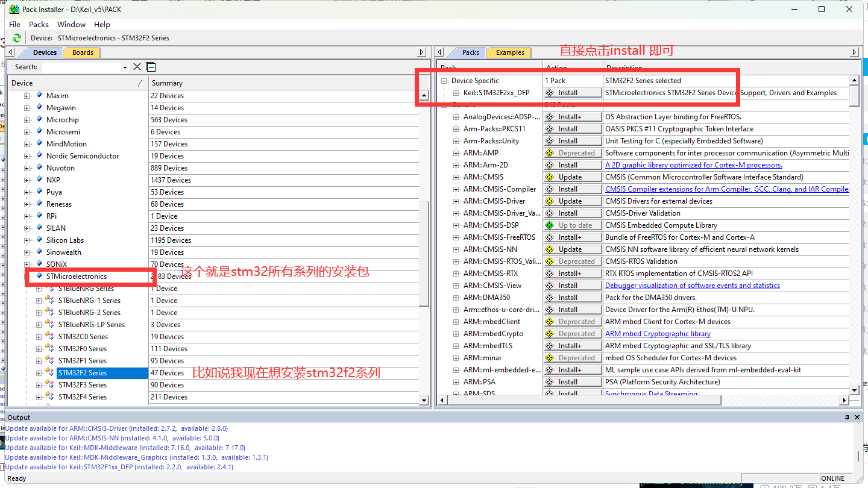
Task: Clear the device search with the X icon
Action: pyautogui.click(x=137, y=67)
